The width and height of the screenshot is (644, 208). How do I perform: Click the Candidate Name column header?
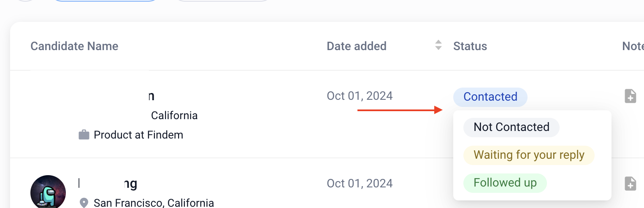pyautogui.click(x=74, y=46)
